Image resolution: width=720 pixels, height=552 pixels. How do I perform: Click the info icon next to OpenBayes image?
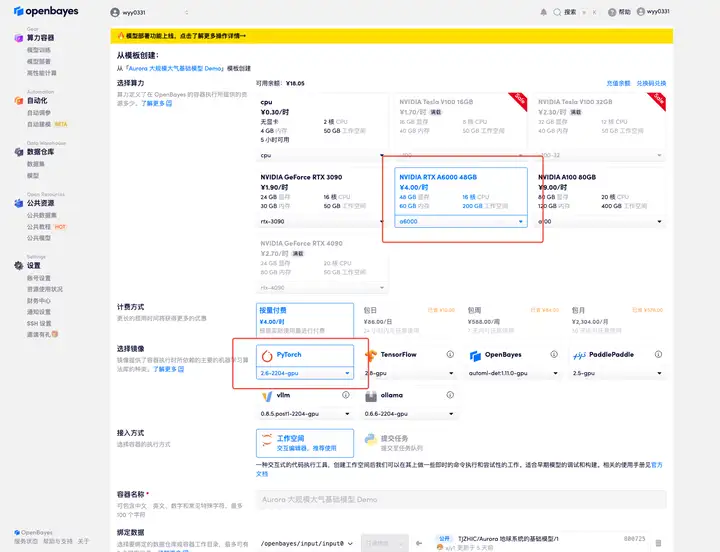tap(554, 354)
